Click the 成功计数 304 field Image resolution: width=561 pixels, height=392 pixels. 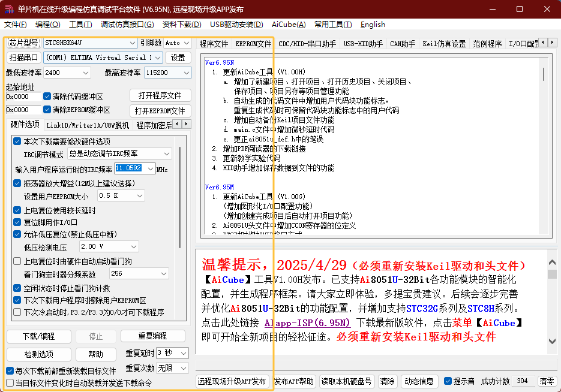pos(523,381)
